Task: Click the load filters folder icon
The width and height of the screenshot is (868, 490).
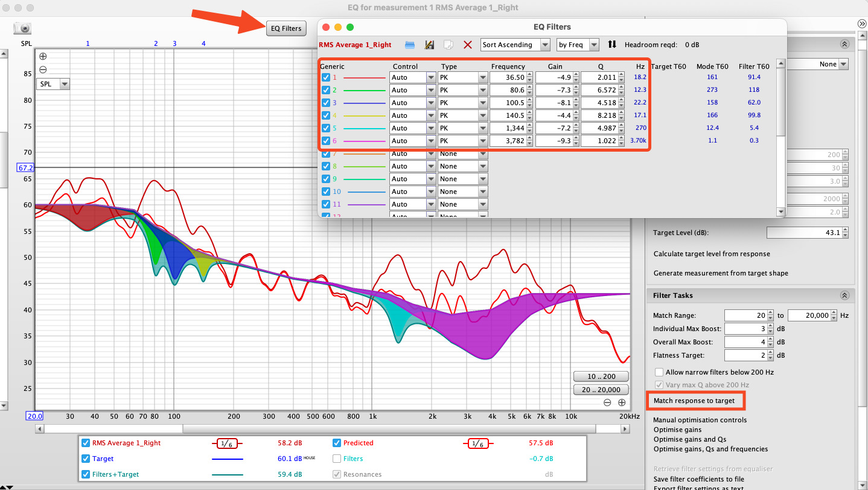Action: (x=410, y=45)
